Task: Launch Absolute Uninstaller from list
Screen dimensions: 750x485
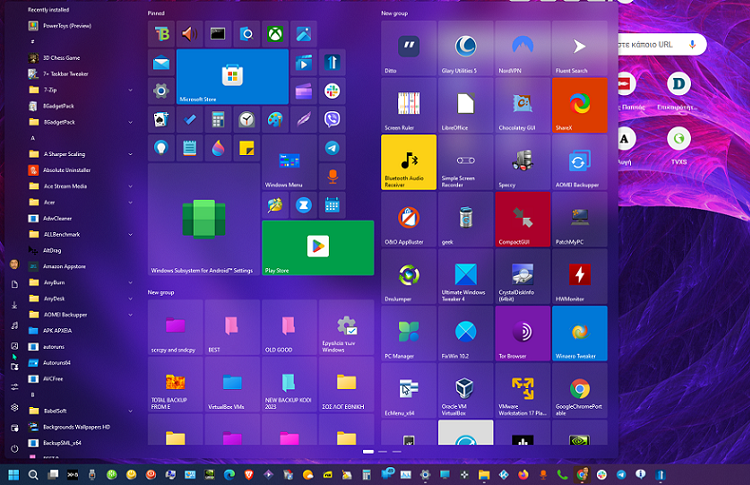Action: (80, 170)
